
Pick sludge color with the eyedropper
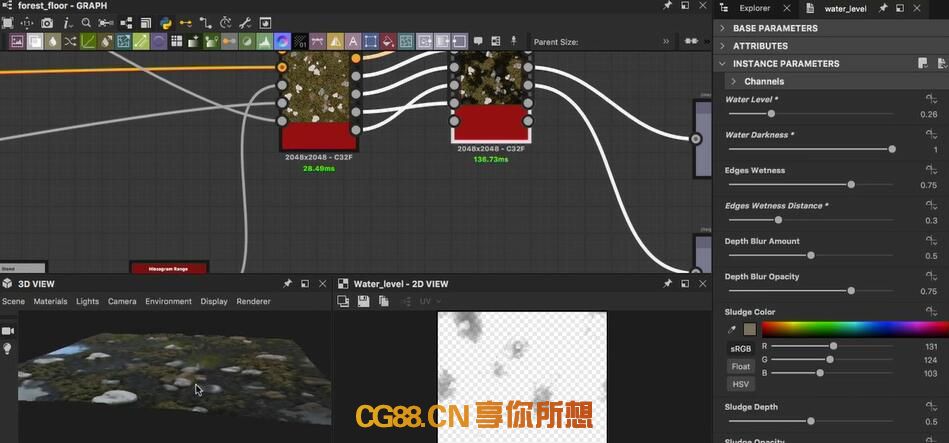tap(732, 330)
